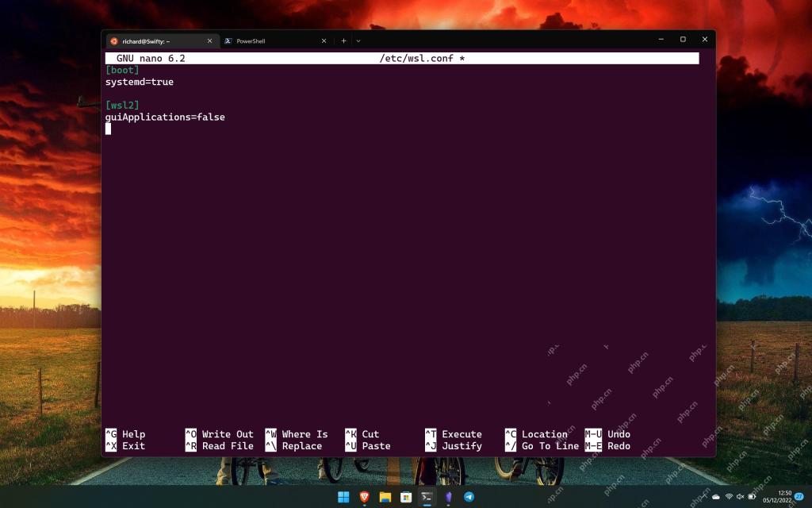The width and height of the screenshot is (812, 508).
Task: Expand the new tab profile dropdown
Action: [x=358, y=41]
